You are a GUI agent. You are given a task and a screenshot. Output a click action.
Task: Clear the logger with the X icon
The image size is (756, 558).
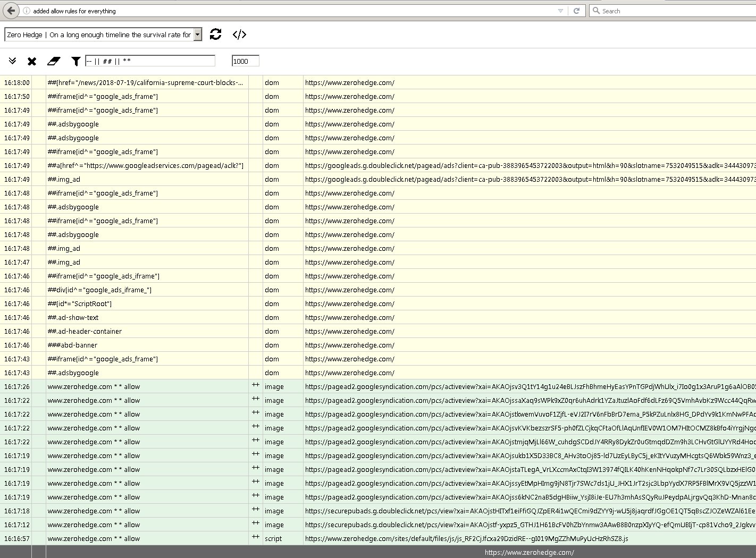[31, 61]
